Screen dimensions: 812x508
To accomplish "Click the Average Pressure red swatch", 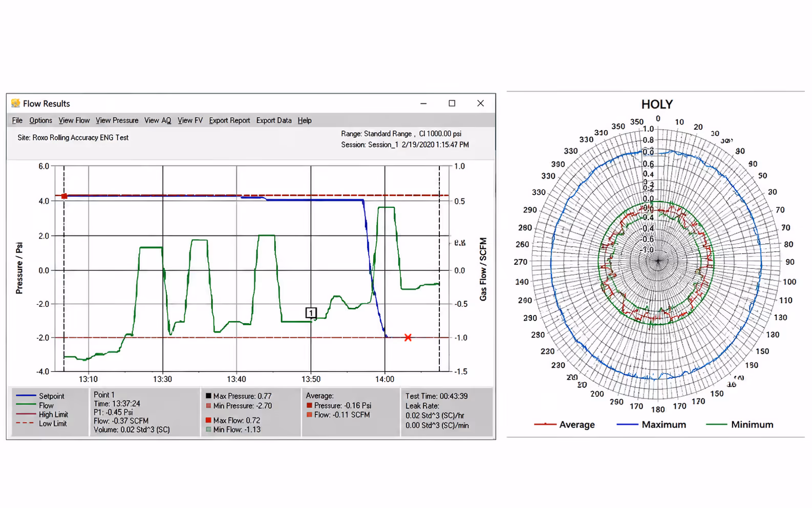I will [x=309, y=405].
